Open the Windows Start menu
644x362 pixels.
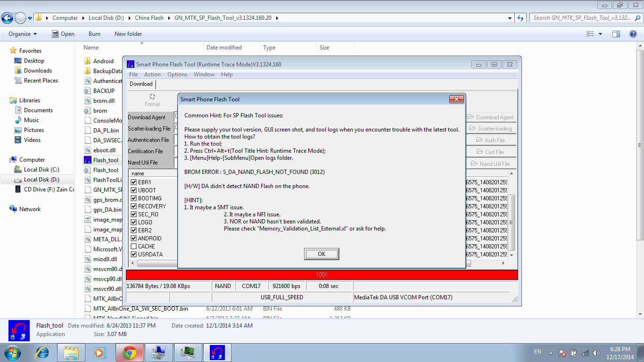[x=12, y=353]
